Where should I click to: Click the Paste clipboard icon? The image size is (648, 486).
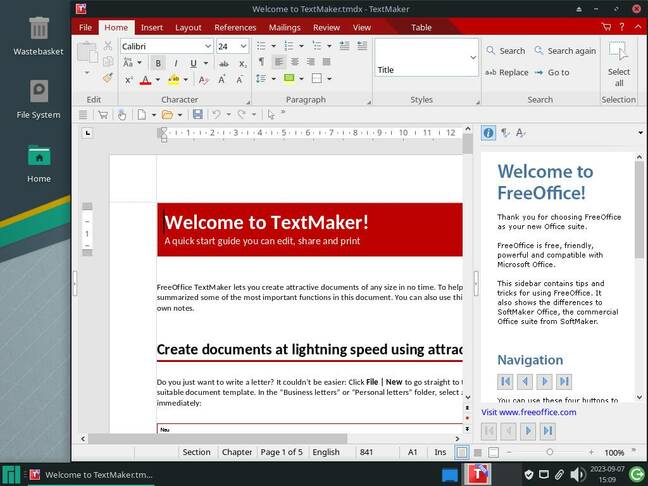pyautogui.click(x=87, y=53)
